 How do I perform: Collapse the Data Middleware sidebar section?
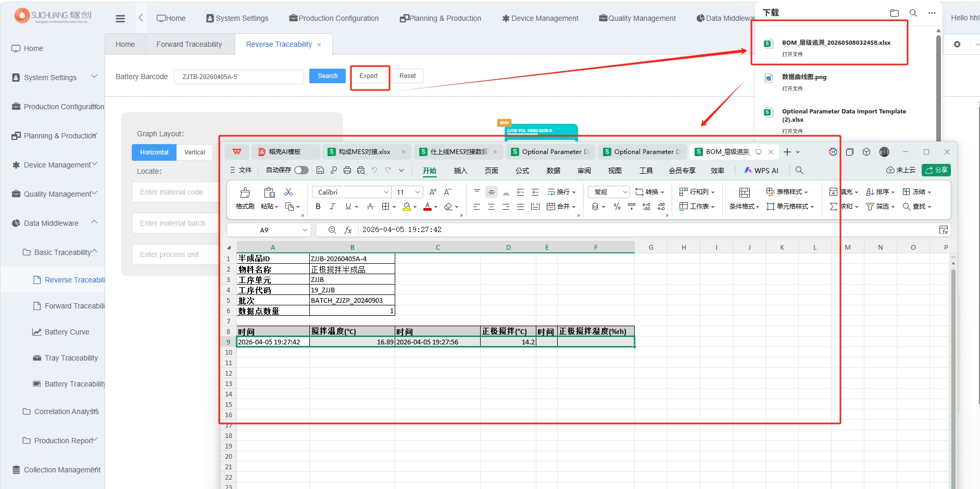pyautogui.click(x=94, y=222)
